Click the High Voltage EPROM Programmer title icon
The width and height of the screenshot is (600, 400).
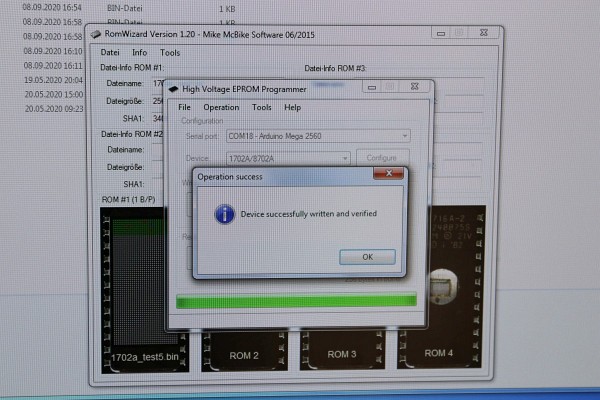[174, 88]
